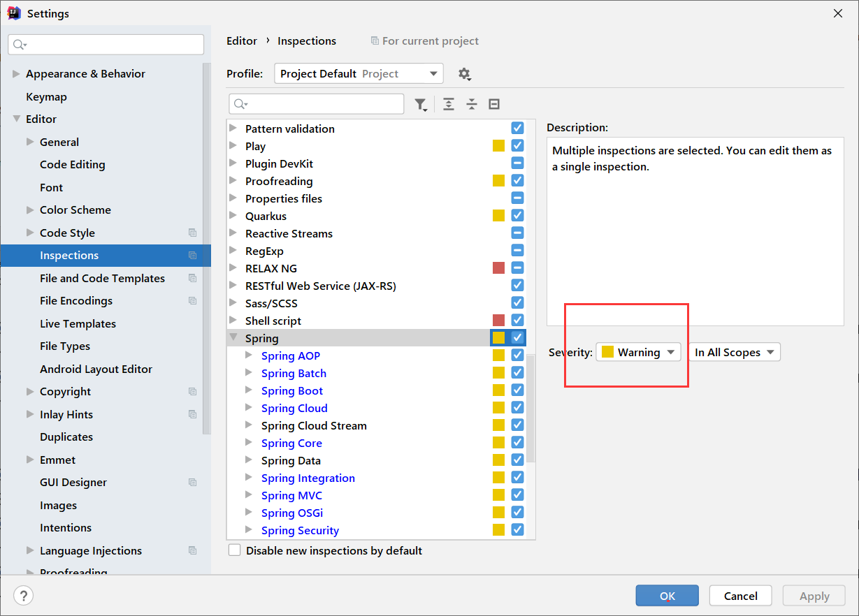Toggle the Spring group checkbox
The width and height of the screenshot is (859, 616).
[x=517, y=337]
